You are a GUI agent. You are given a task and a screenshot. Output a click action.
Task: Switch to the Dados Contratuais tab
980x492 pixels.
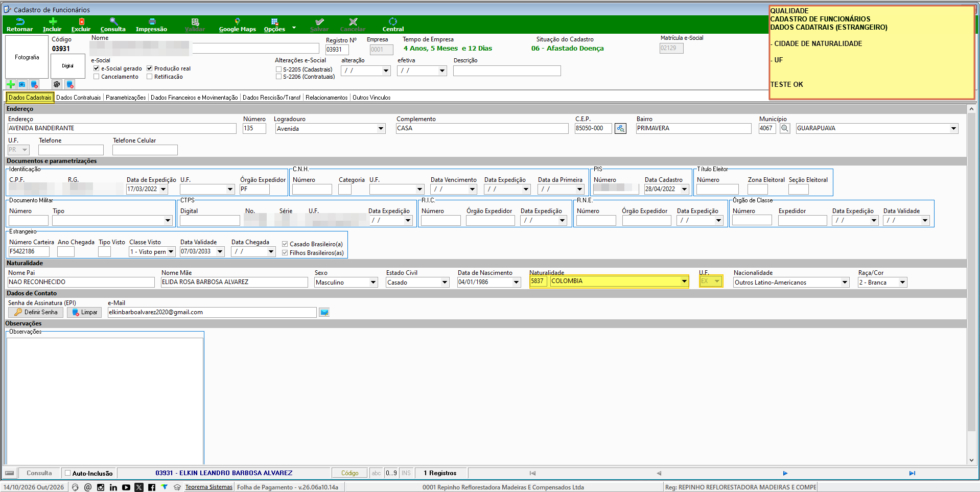79,98
